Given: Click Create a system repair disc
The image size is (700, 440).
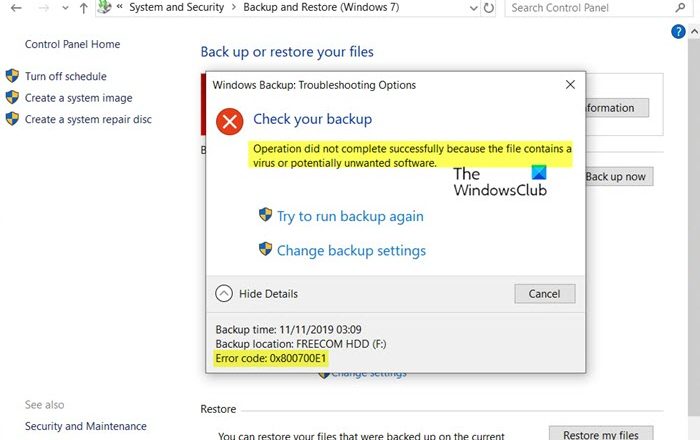Looking at the screenshot, I should 88,120.
